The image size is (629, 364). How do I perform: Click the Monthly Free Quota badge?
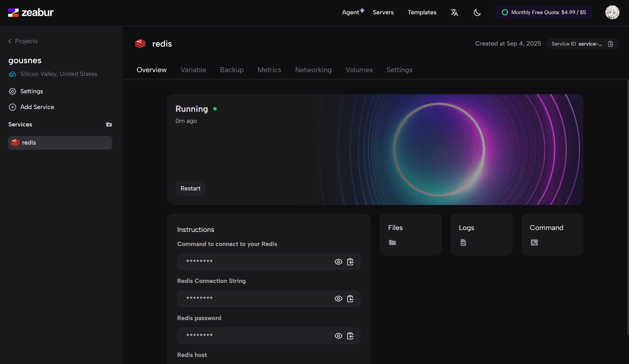pos(543,12)
